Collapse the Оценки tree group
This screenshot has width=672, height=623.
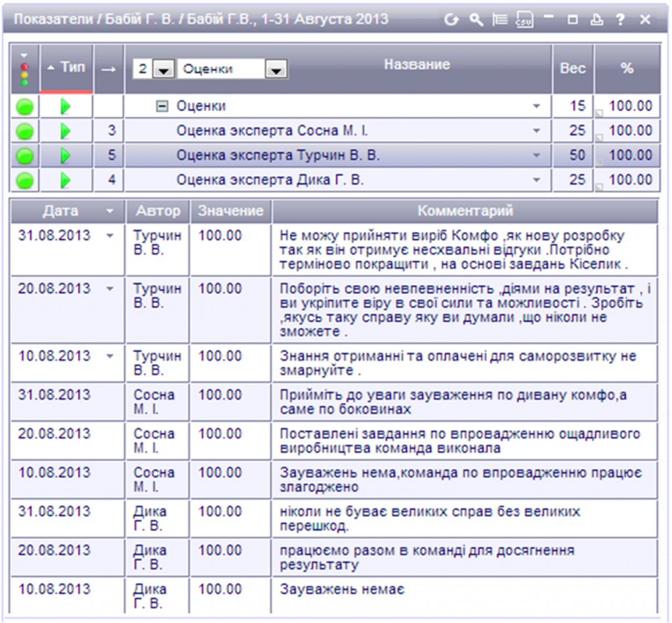pyautogui.click(x=161, y=106)
